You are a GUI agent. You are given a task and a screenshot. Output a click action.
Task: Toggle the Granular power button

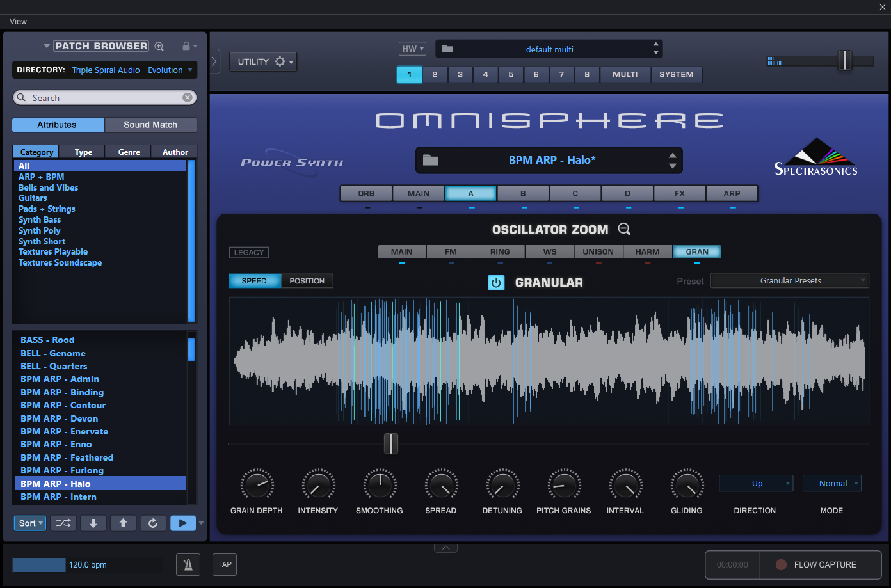pyautogui.click(x=496, y=282)
